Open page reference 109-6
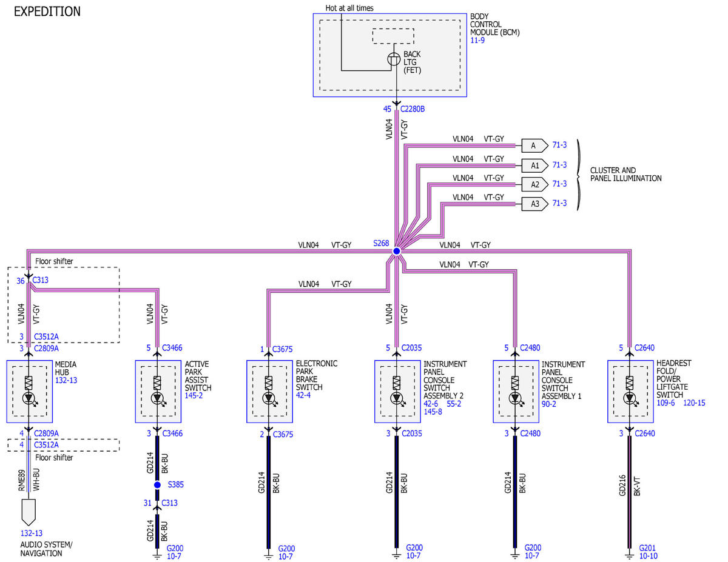This screenshot has height=562, width=728. click(666, 403)
